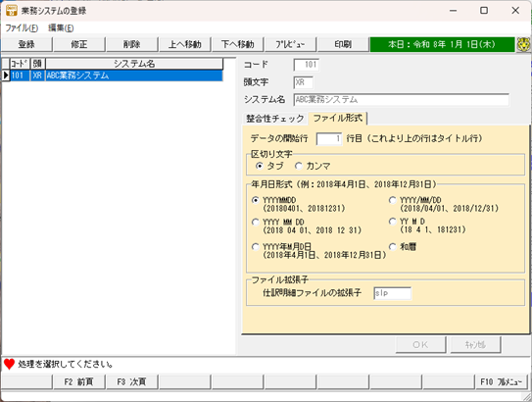532x402 pixels.
Task: Click the row pointer arrow for code 101
Action: click(x=6, y=75)
